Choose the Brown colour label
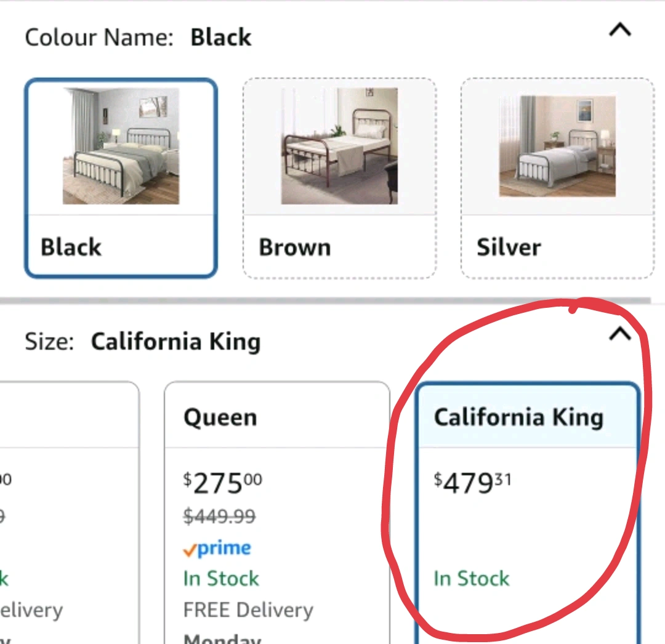Viewport: 665px width, 644px height. click(294, 248)
